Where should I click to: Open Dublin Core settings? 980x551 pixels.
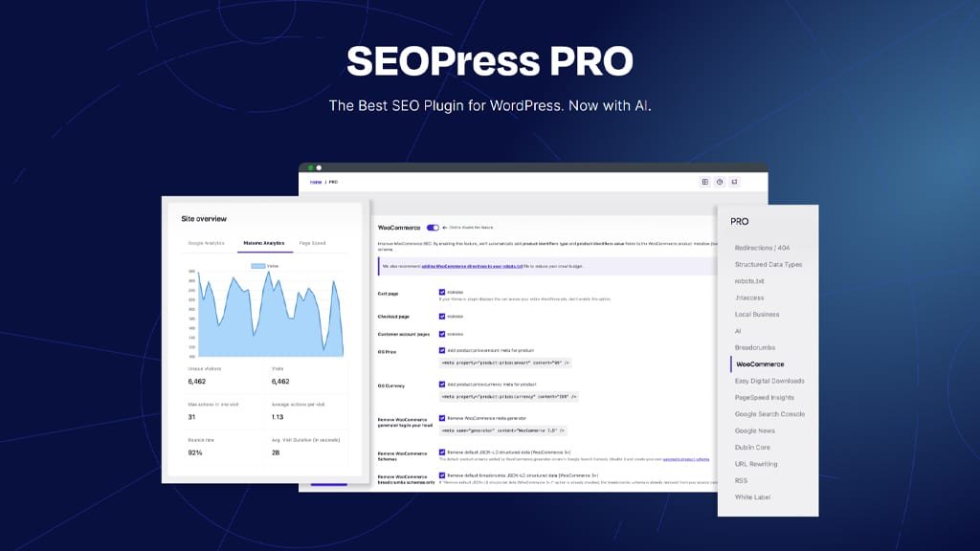point(752,448)
